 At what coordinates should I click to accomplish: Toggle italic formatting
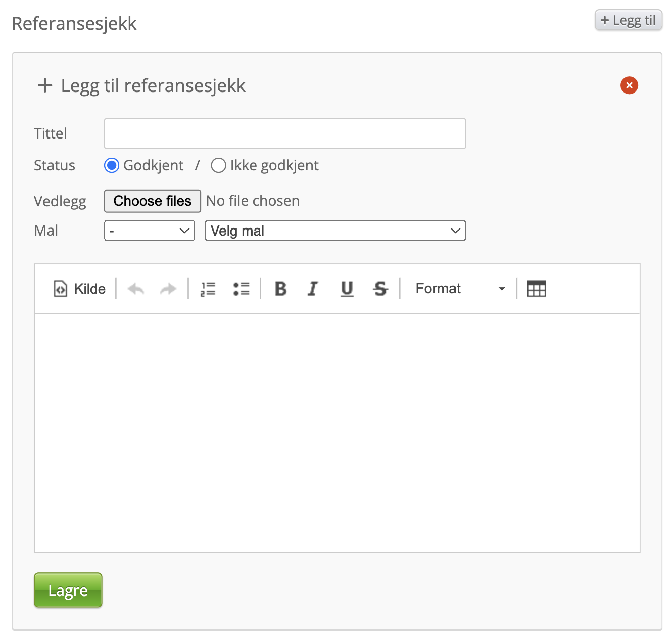[313, 289]
